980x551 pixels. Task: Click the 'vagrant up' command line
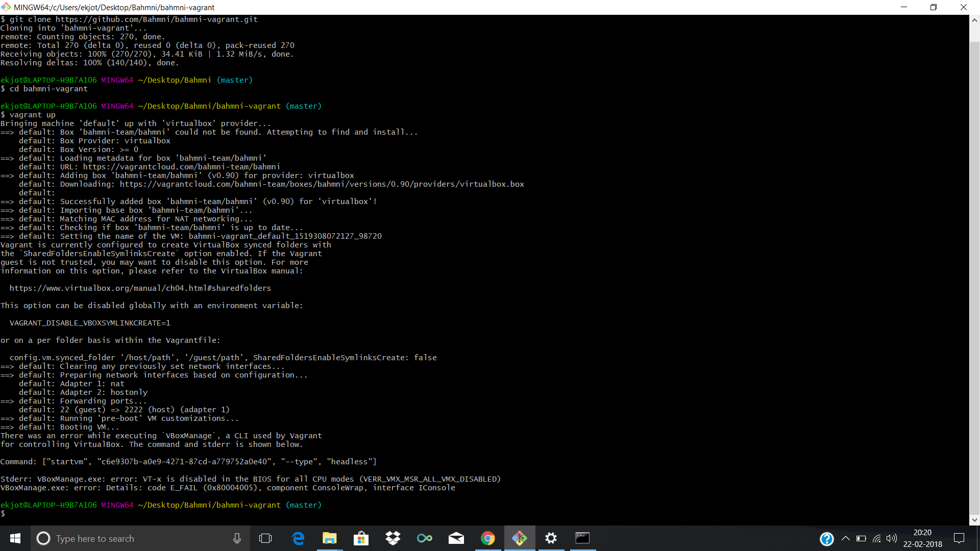coord(28,115)
